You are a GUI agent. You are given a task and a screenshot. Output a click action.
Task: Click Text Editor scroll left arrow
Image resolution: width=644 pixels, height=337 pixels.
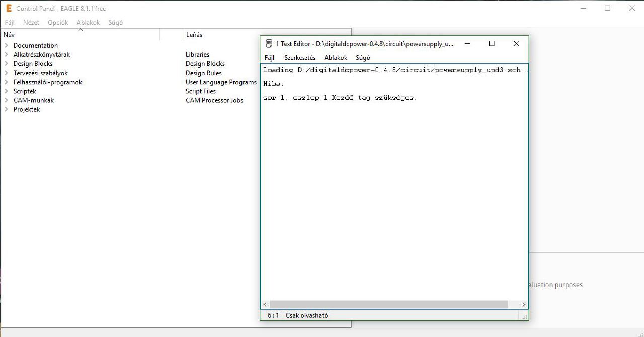coord(265,305)
